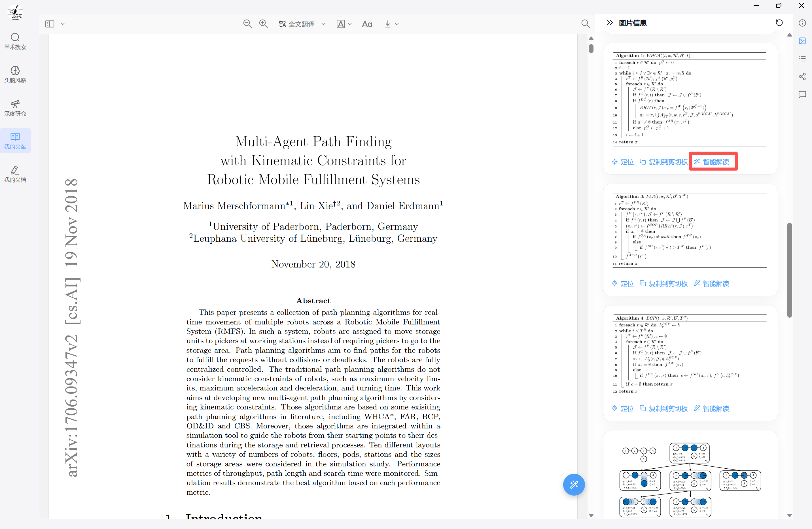Toggle the sidebar layout panel icon

(x=50, y=24)
